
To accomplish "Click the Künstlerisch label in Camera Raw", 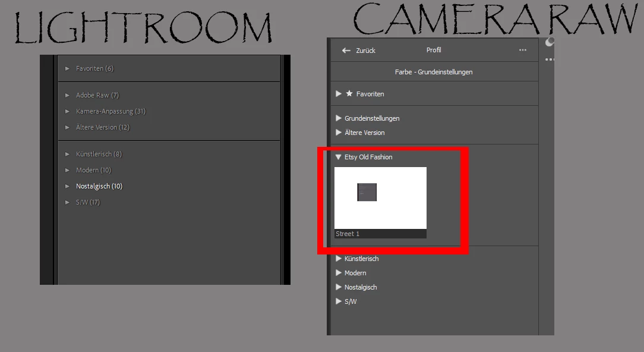I will [361, 259].
